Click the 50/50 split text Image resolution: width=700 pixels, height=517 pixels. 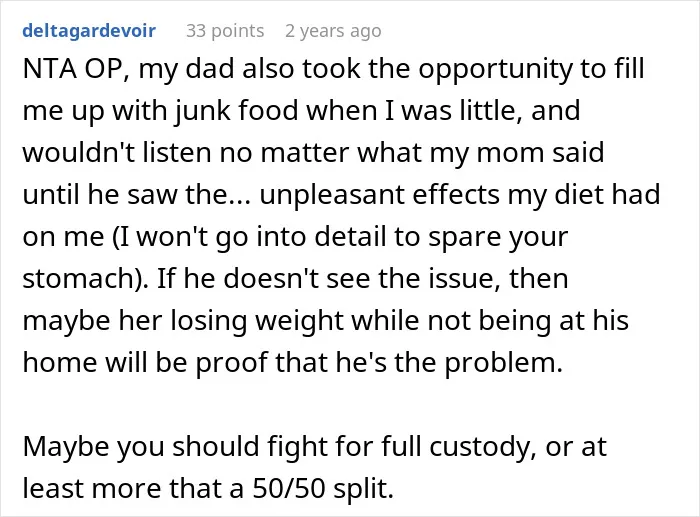coord(323,489)
